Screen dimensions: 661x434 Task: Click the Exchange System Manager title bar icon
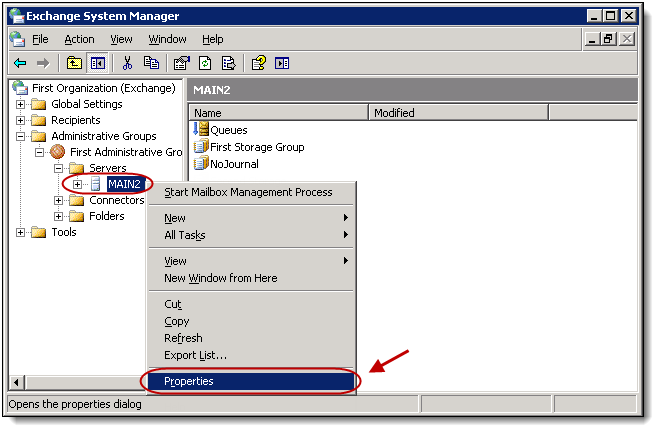tap(17, 16)
